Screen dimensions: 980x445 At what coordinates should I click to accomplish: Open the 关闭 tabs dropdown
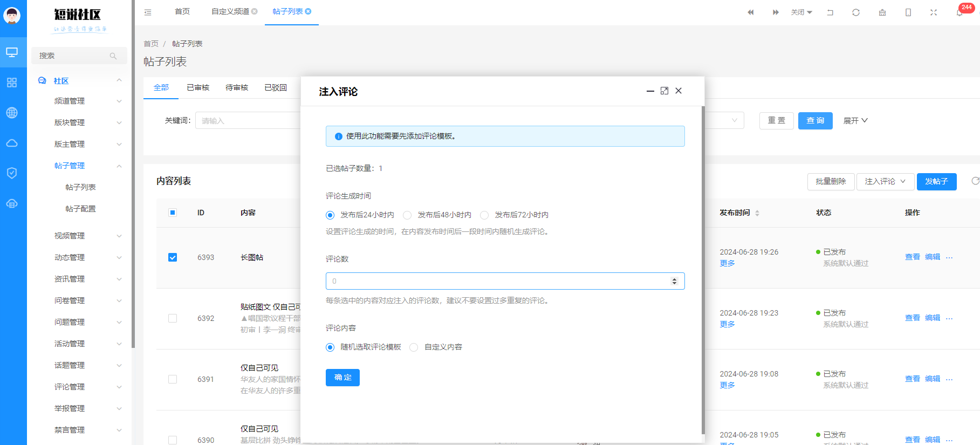click(x=801, y=12)
